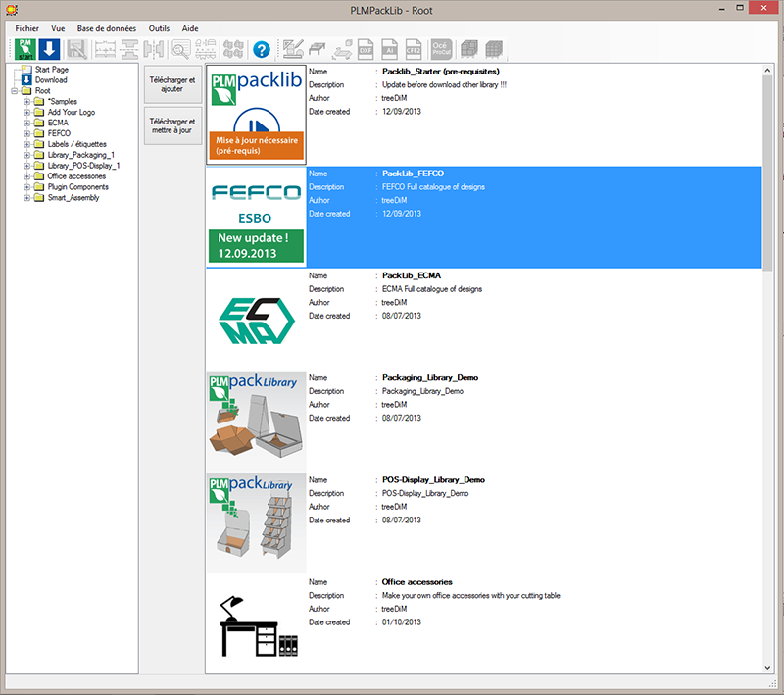Click the Télécharger et ajouter button
This screenshot has width=784, height=695.
click(x=172, y=84)
